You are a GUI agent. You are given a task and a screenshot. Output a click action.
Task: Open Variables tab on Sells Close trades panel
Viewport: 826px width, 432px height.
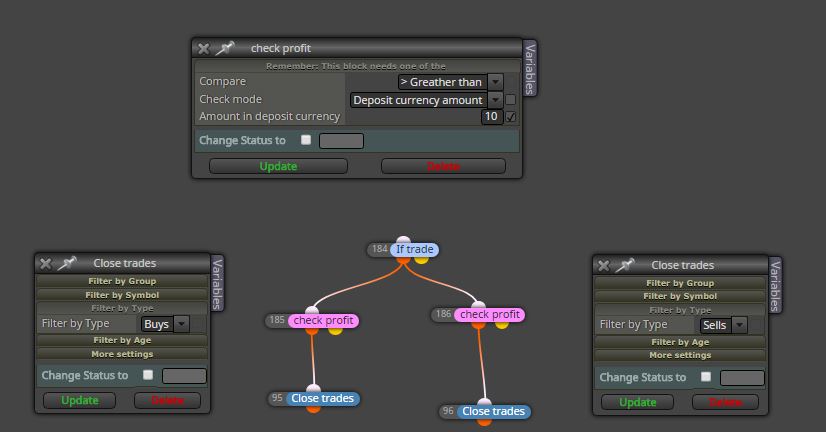775,285
